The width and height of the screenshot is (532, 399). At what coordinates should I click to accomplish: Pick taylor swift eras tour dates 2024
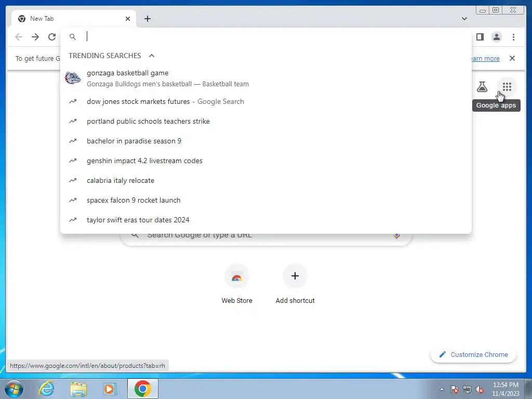click(x=266, y=220)
